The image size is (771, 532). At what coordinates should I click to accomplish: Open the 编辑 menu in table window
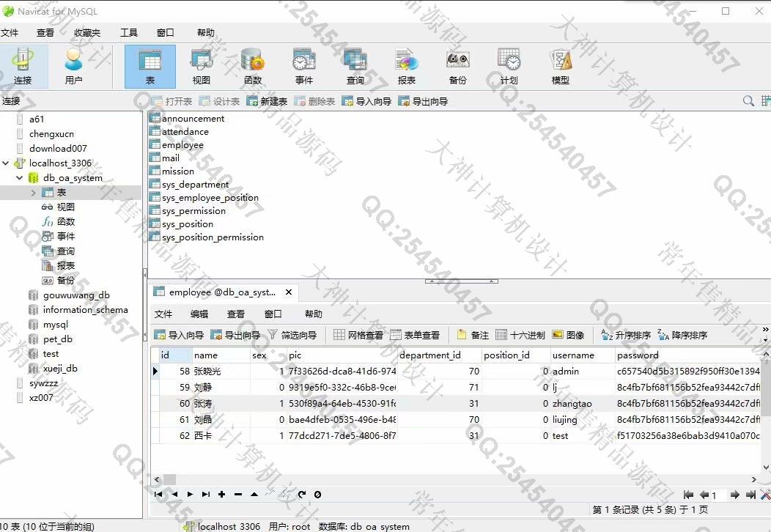[x=199, y=314]
